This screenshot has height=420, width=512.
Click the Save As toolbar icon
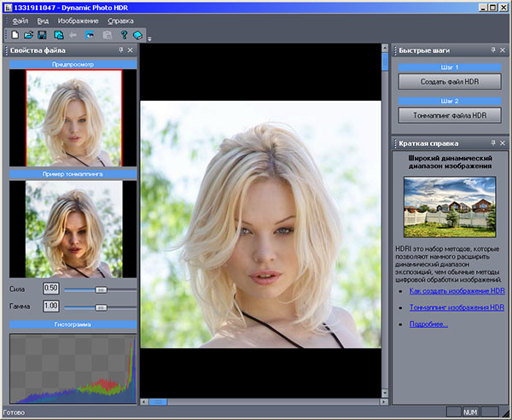59,35
